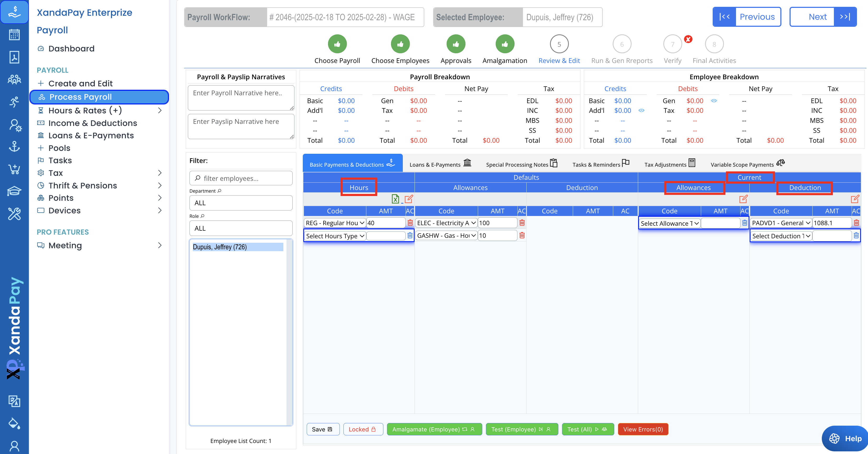Click the Amalgamate (Employee) button
The height and width of the screenshot is (454, 868).
coord(434,429)
